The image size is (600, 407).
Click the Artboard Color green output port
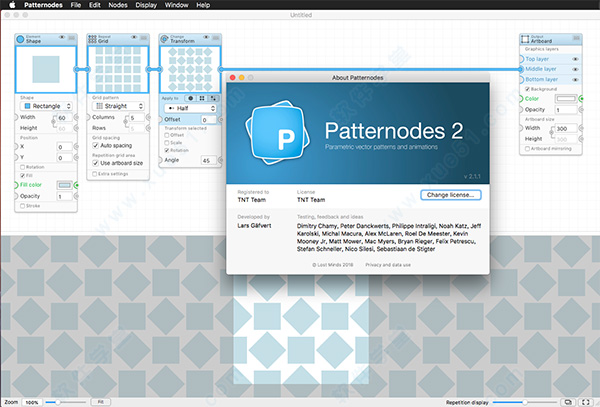pyautogui.click(x=581, y=99)
